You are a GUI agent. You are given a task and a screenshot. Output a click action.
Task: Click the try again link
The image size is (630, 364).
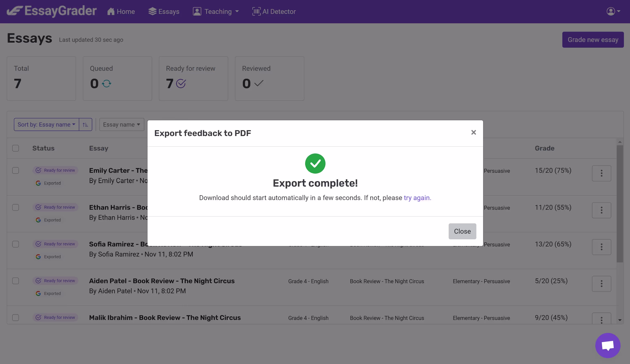pyautogui.click(x=417, y=198)
